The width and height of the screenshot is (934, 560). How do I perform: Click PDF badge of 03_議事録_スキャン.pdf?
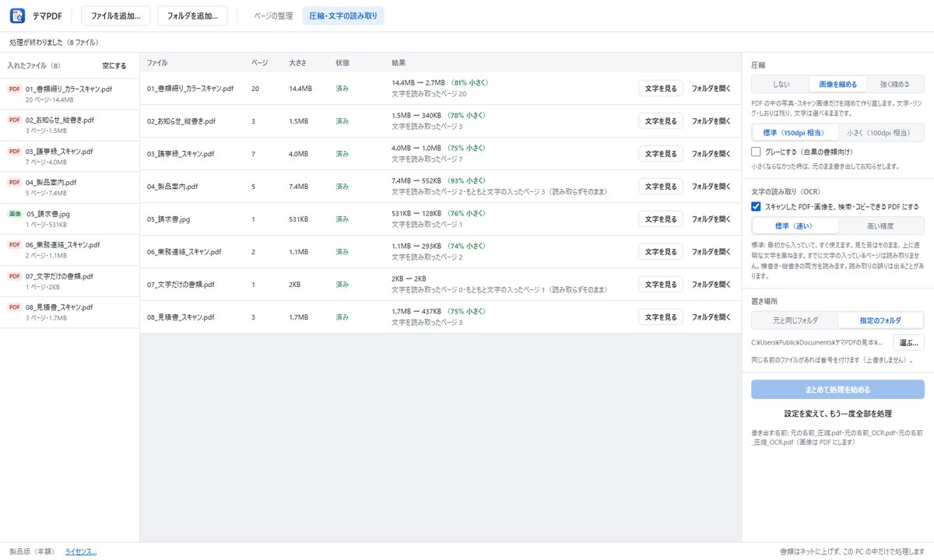coord(14,152)
